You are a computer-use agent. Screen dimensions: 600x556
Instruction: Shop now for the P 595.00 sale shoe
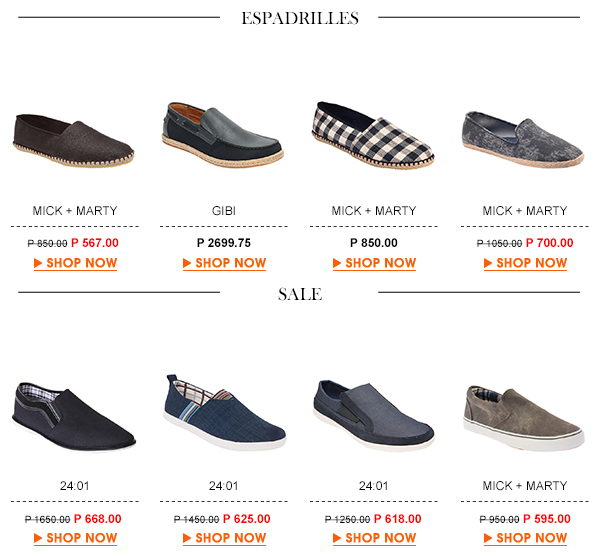(525, 538)
